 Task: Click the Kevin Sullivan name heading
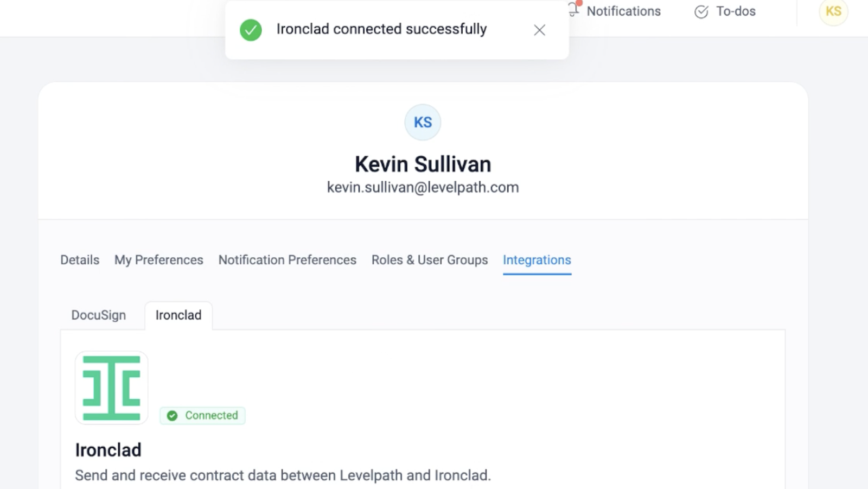(423, 164)
